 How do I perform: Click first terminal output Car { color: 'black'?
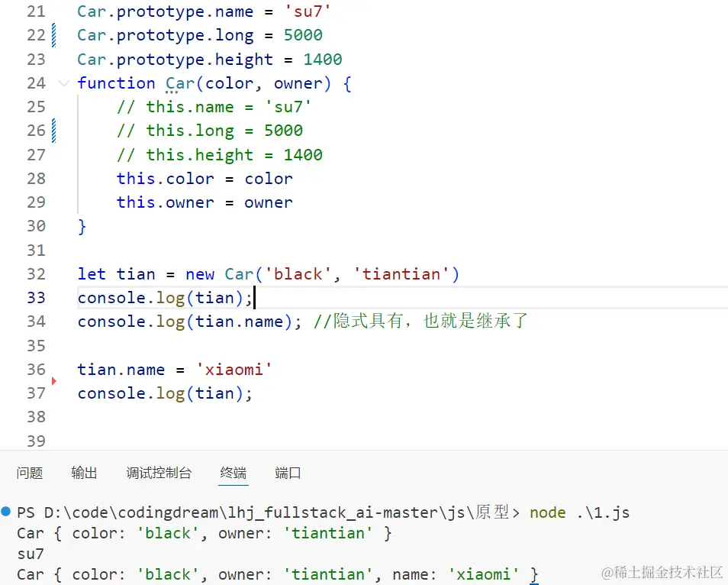[x=108, y=533]
